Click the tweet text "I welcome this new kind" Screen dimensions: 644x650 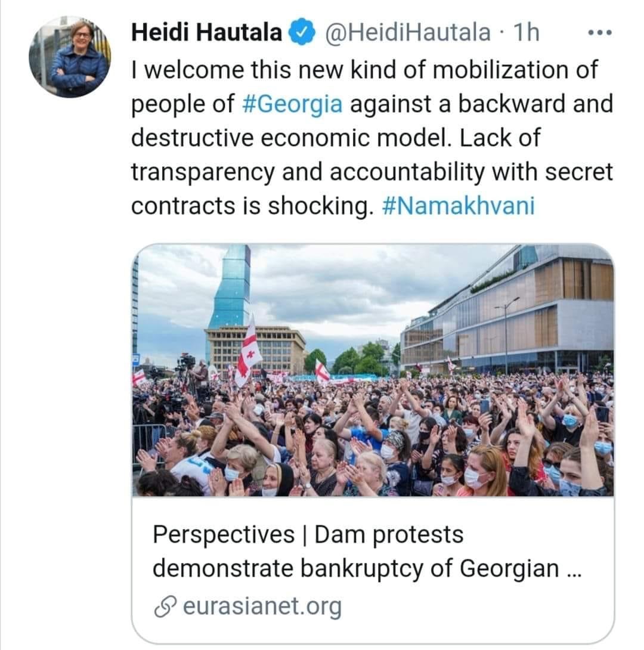point(251,69)
